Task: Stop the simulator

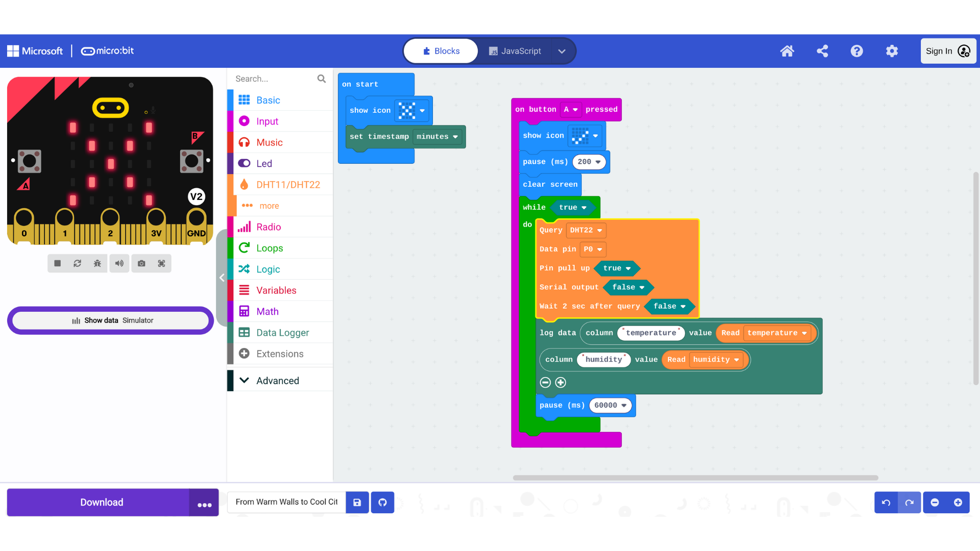Action: (x=58, y=263)
